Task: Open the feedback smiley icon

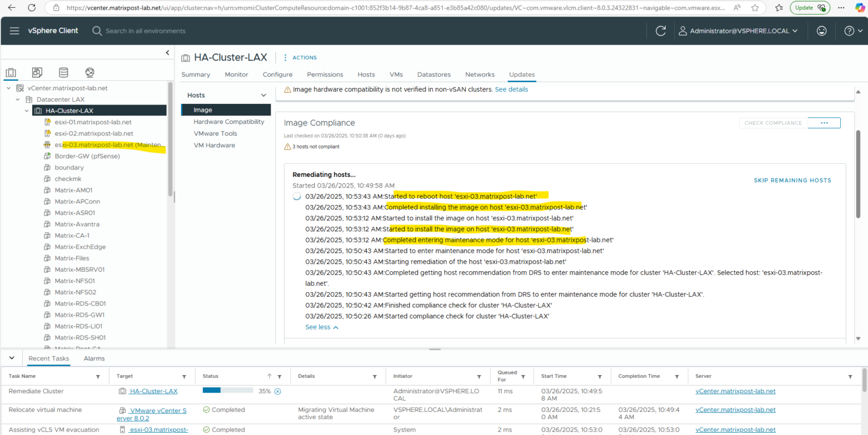Action: point(822,31)
